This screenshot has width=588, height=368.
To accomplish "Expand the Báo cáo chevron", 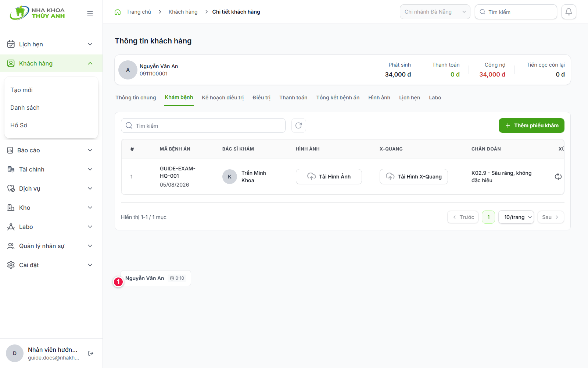I will tap(90, 150).
